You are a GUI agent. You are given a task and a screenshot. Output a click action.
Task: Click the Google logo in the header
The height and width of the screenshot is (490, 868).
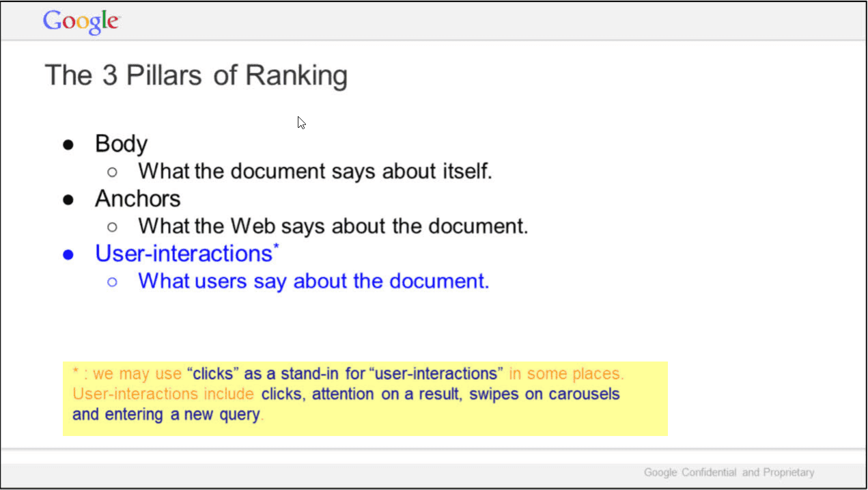81,22
